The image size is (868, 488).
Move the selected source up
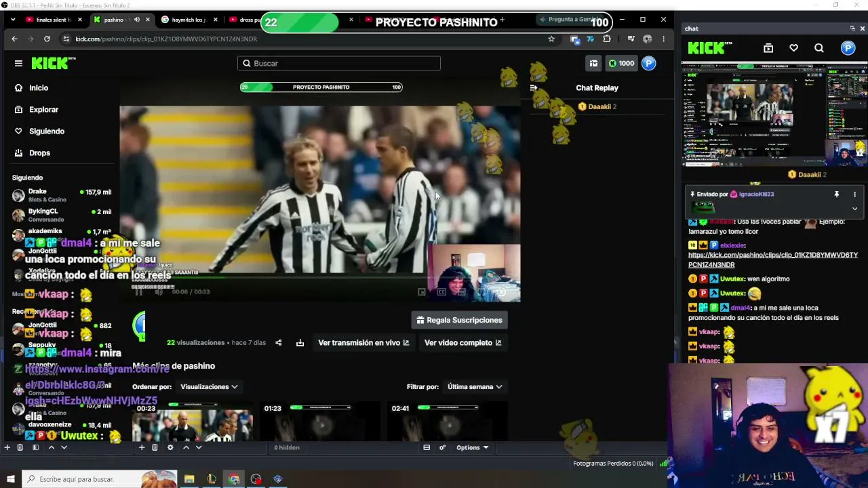[186, 447]
